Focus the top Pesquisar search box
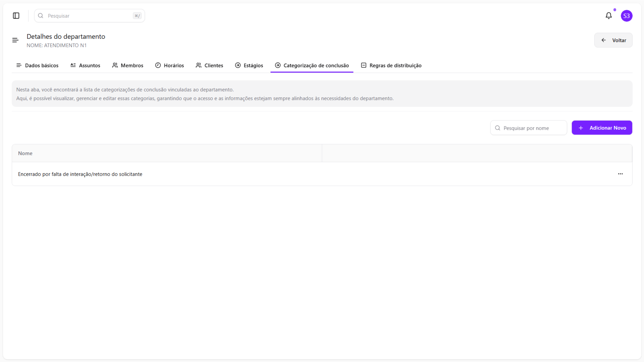The image size is (644, 362). pos(89,16)
